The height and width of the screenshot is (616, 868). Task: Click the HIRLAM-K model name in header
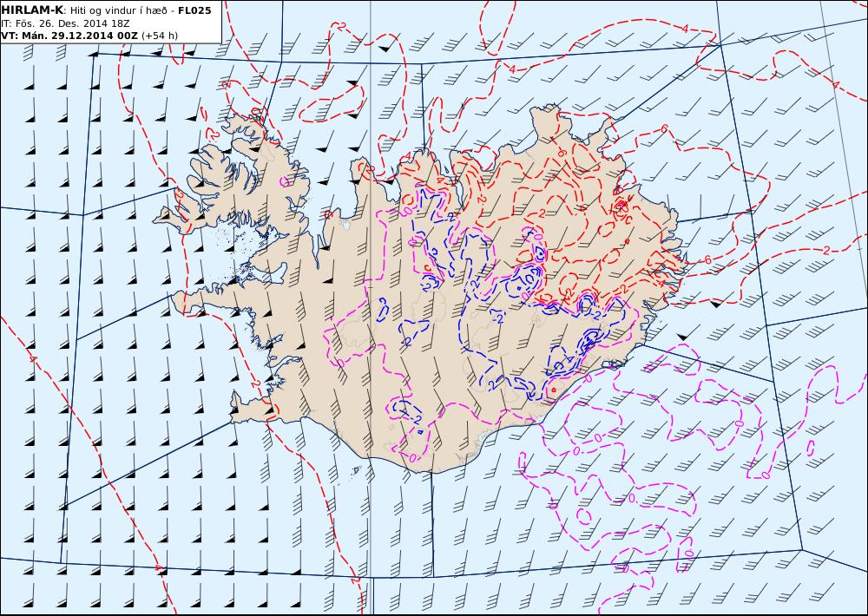tap(33, 10)
